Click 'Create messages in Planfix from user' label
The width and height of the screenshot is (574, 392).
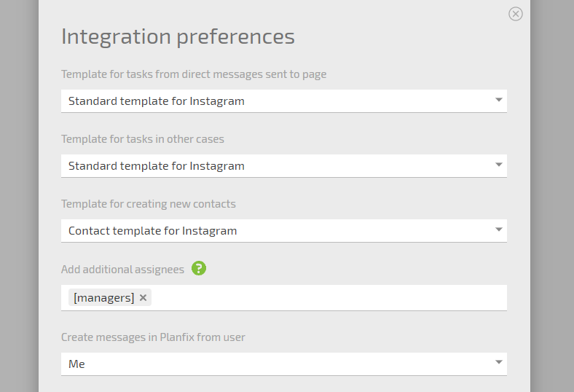click(153, 337)
